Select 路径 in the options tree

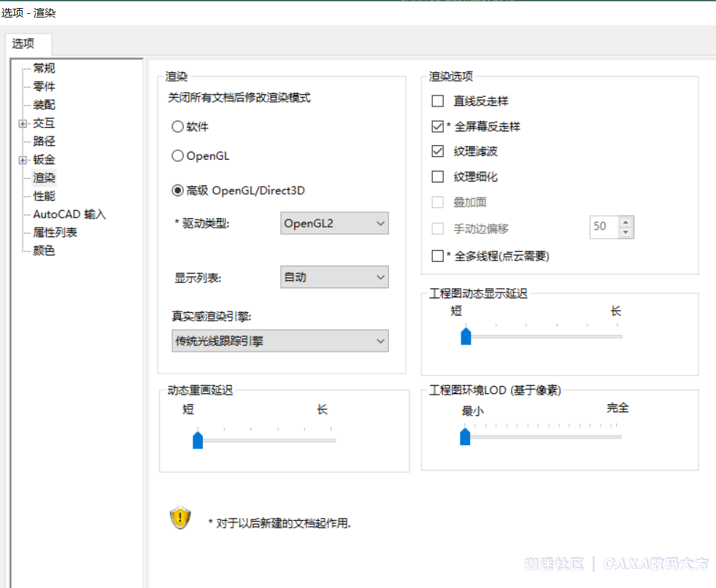44,141
